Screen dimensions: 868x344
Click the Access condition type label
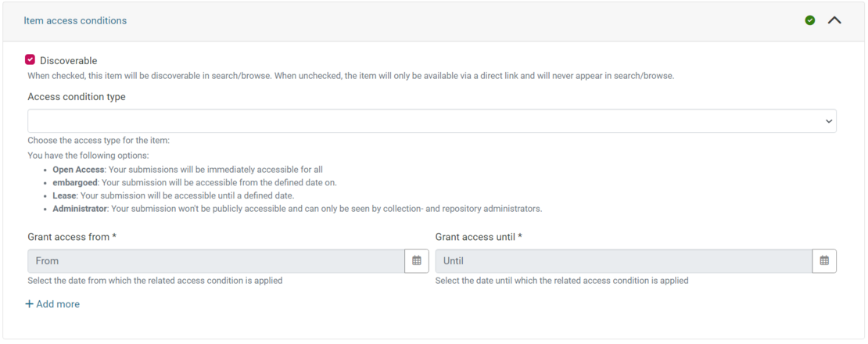tap(77, 97)
